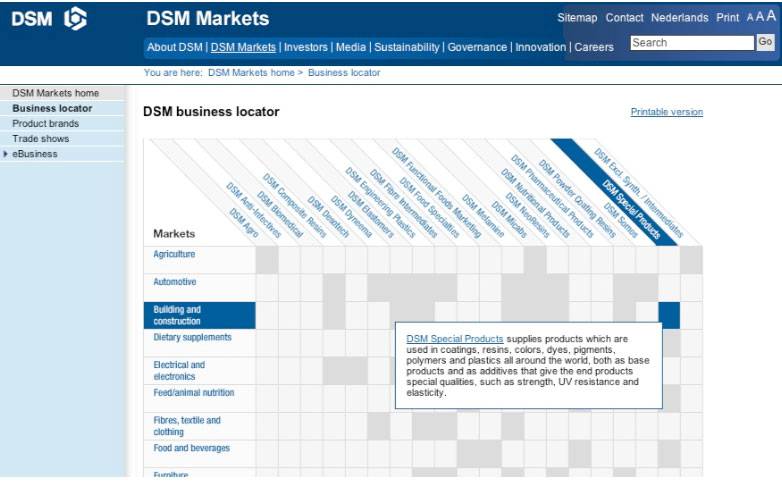Image resolution: width=782 pixels, height=482 pixels.
Task: Switch language to Nederlands
Action: [679, 18]
